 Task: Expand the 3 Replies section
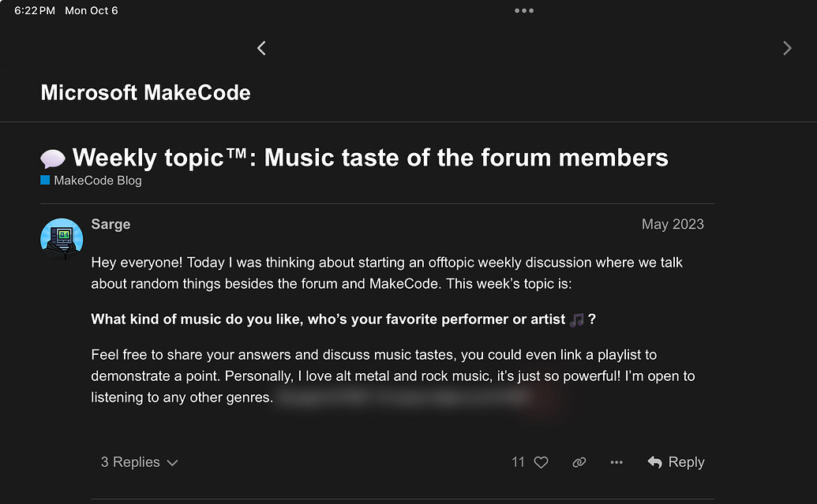pos(139,462)
